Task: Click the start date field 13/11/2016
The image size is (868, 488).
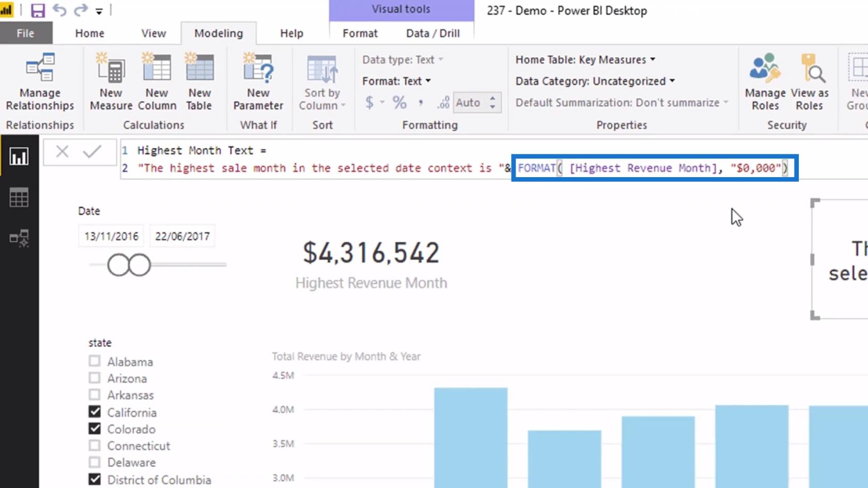Action: 112,236
